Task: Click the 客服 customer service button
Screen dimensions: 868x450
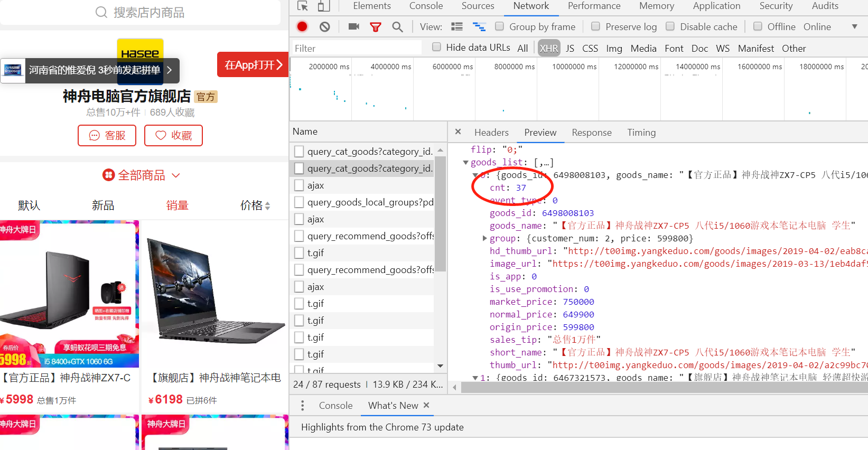Action: (x=107, y=135)
